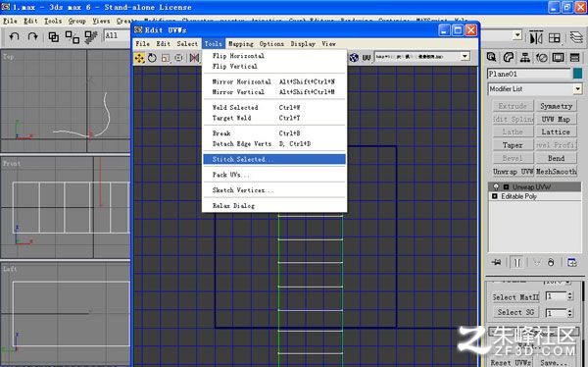588x367 pixels.
Task: Click the Select SG button
Action: pyautogui.click(x=515, y=312)
